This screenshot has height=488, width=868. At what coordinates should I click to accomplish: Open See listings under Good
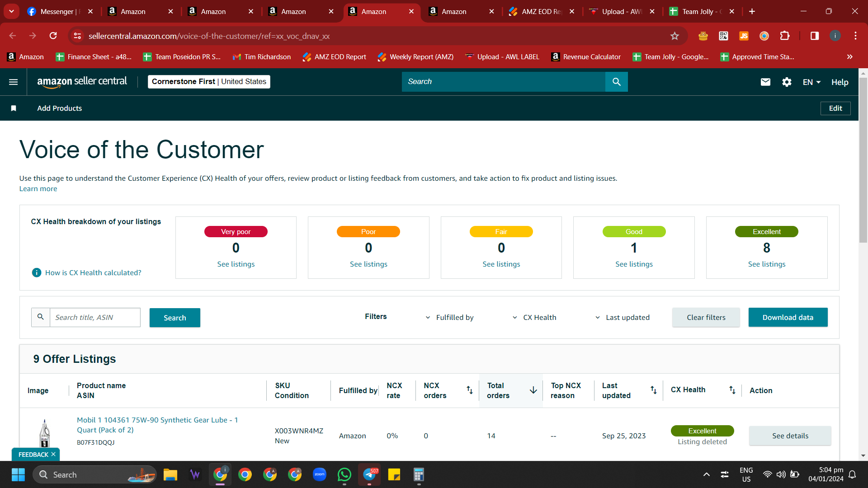click(x=634, y=264)
